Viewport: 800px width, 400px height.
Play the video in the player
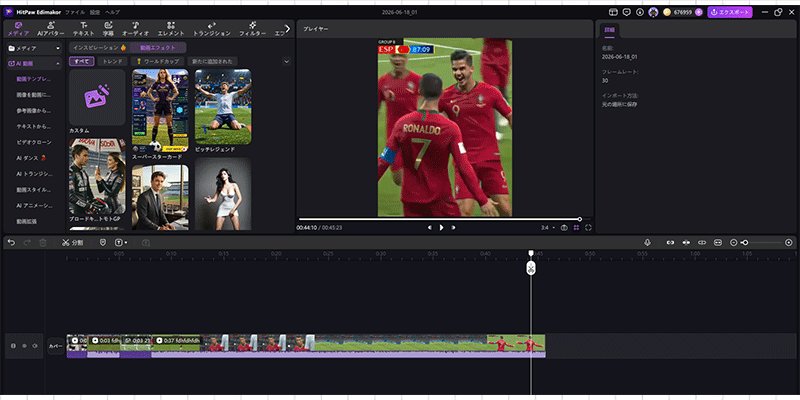441,228
